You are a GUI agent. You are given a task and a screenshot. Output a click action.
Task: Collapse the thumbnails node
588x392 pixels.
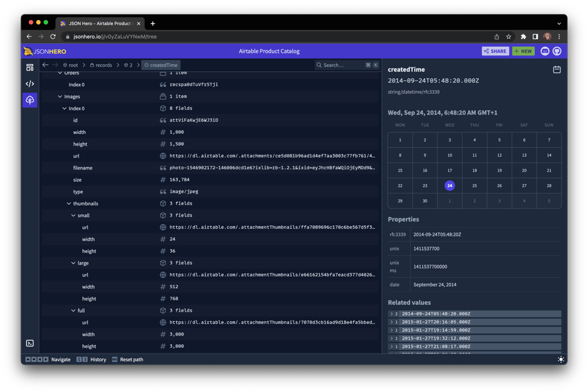pyautogui.click(x=69, y=203)
